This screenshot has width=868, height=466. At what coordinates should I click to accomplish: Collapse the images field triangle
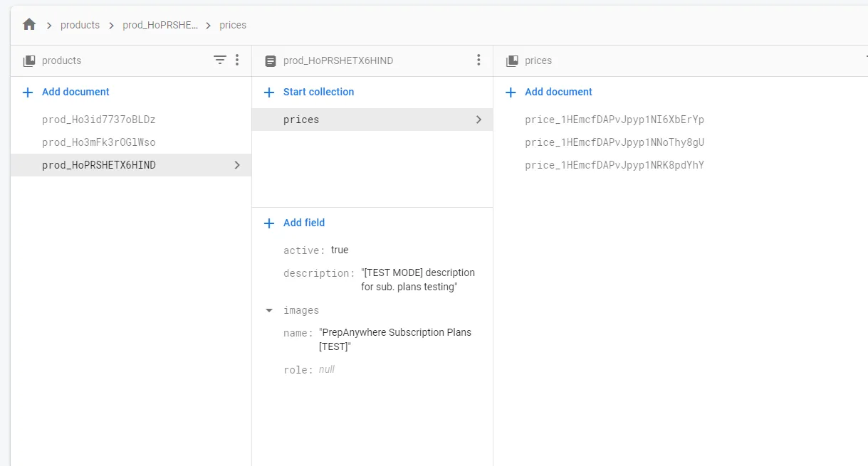pyautogui.click(x=269, y=311)
